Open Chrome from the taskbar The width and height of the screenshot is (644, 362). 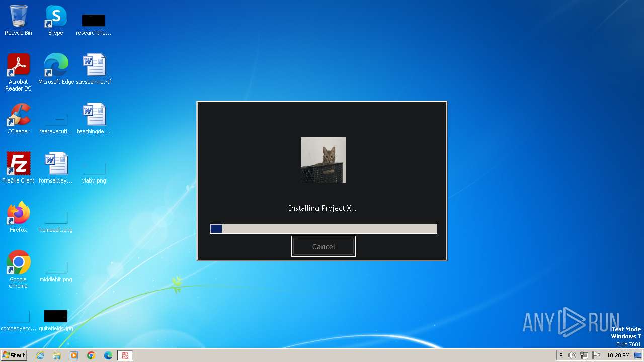pyautogui.click(x=91, y=355)
